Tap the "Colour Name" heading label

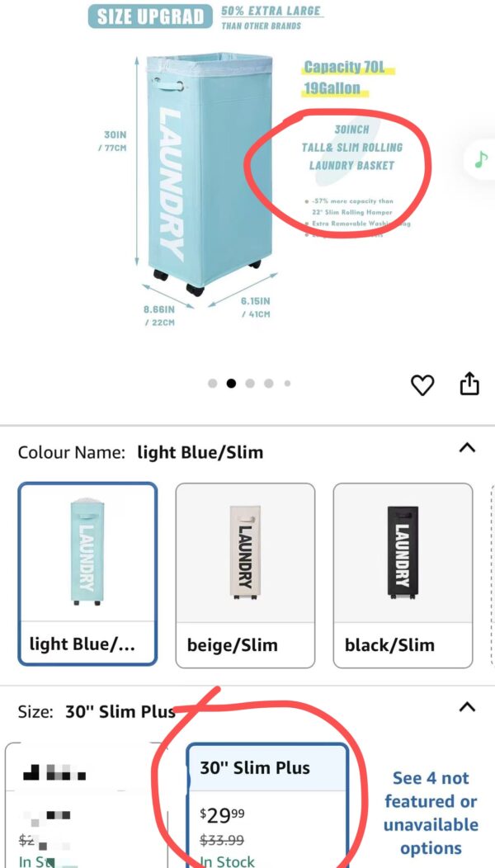(x=71, y=452)
